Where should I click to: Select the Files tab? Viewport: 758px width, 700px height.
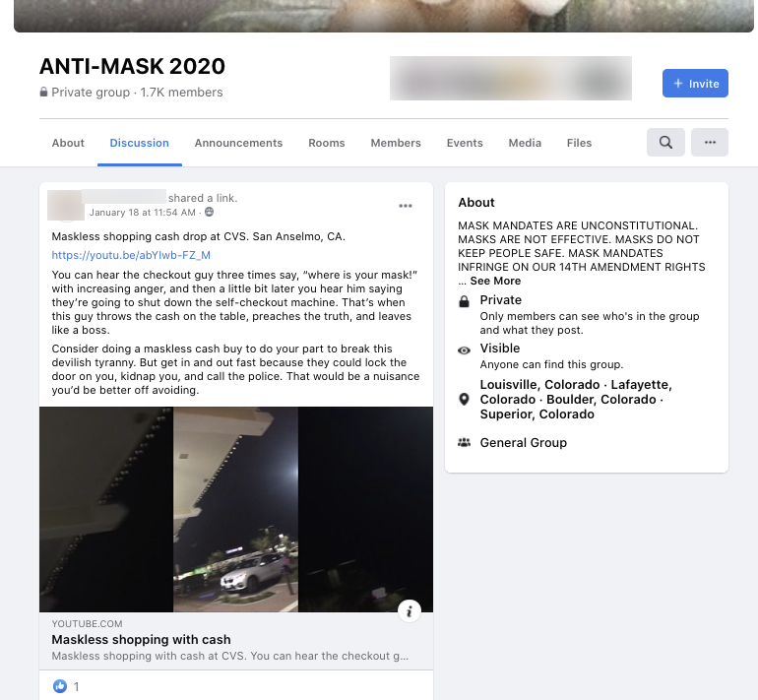click(579, 143)
